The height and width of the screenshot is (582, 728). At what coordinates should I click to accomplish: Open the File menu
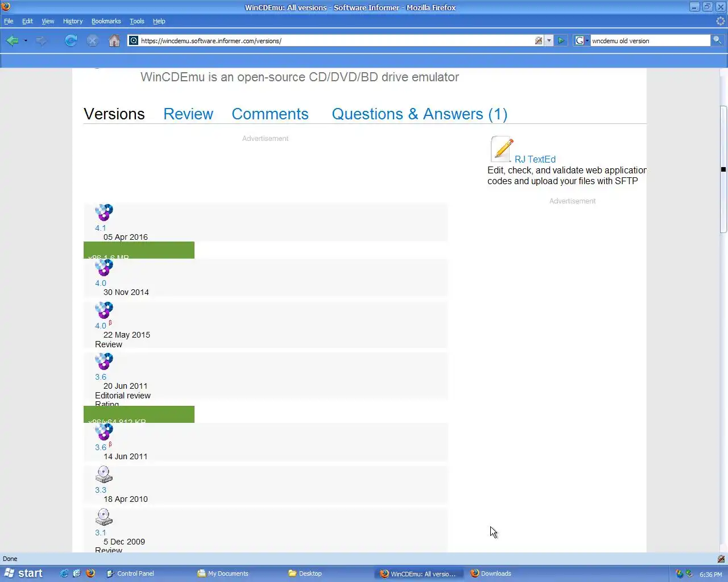point(9,21)
